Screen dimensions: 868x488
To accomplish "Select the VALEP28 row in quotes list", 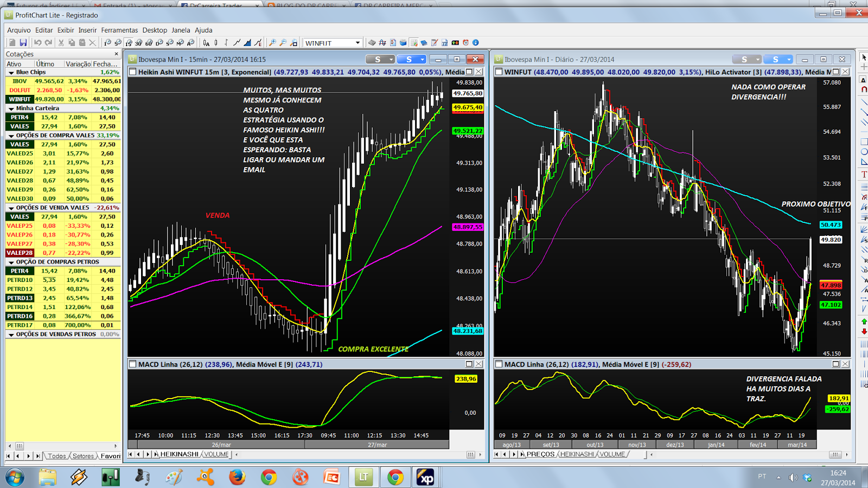I will pyautogui.click(x=63, y=253).
